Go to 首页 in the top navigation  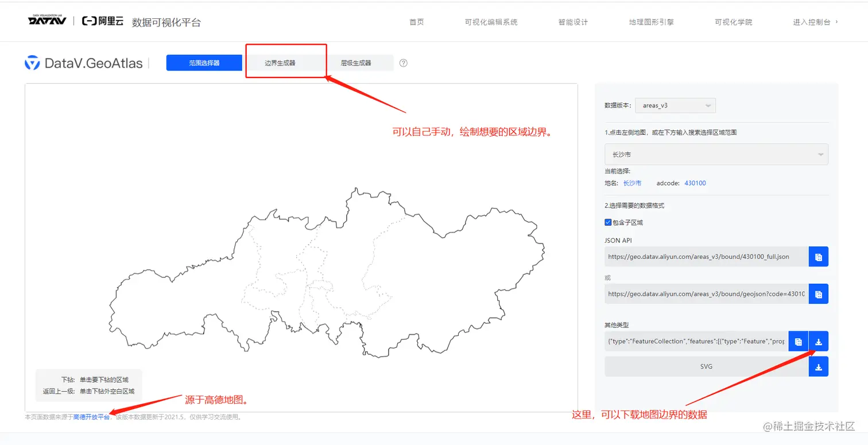click(417, 22)
